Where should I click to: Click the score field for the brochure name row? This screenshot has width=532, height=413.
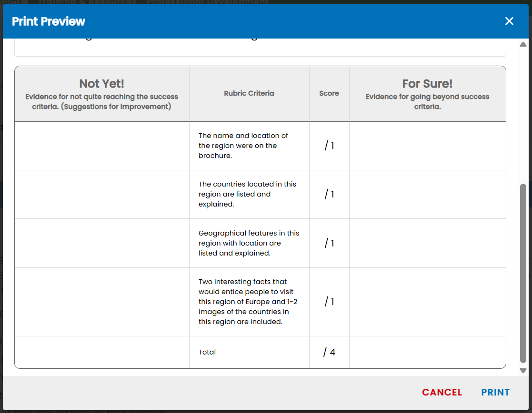329,146
